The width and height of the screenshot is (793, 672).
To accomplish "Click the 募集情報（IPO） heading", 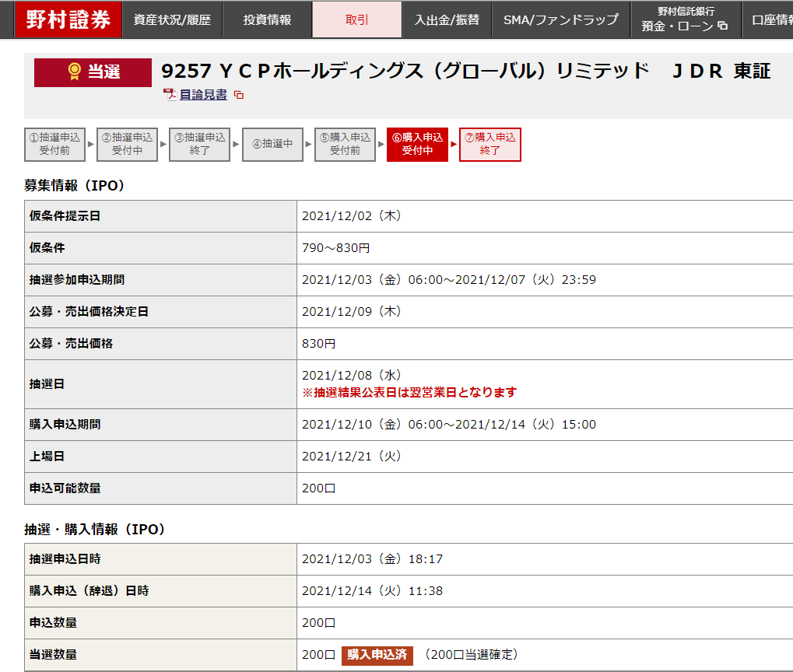I will point(75,186).
